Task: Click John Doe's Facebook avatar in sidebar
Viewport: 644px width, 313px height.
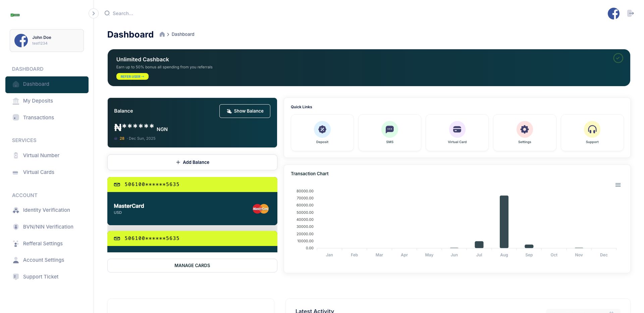Action: (x=21, y=41)
